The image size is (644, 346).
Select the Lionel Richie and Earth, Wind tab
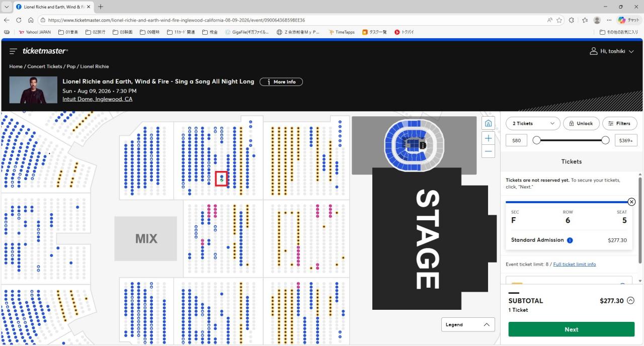[x=53, y=7]
